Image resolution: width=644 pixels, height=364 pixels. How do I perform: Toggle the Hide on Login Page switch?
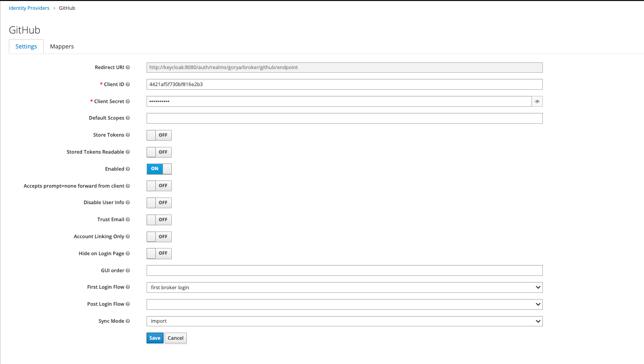pyautogui.click(x=159, y=254)
